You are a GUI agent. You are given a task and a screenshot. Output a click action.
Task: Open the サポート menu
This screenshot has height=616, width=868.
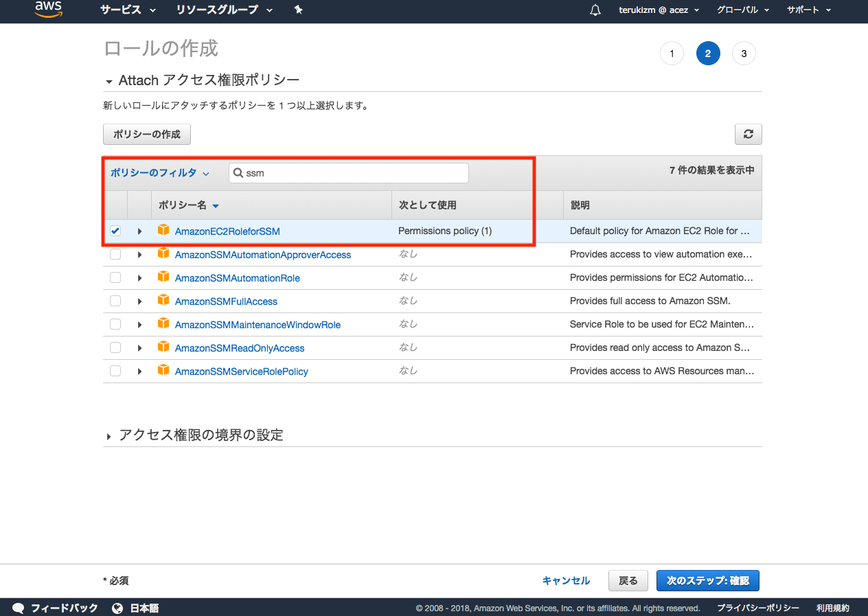[x=809, y=10]
